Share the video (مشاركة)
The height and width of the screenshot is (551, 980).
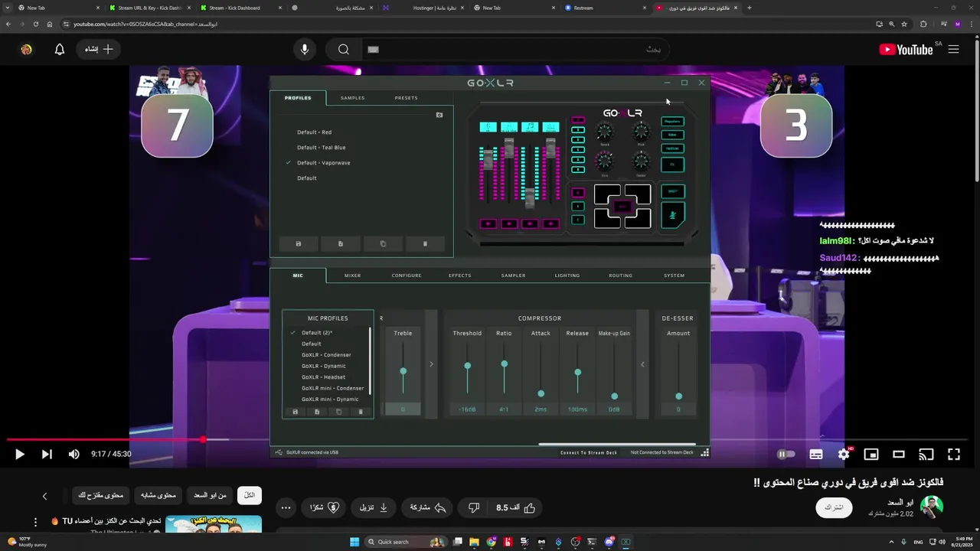point(428,507)
